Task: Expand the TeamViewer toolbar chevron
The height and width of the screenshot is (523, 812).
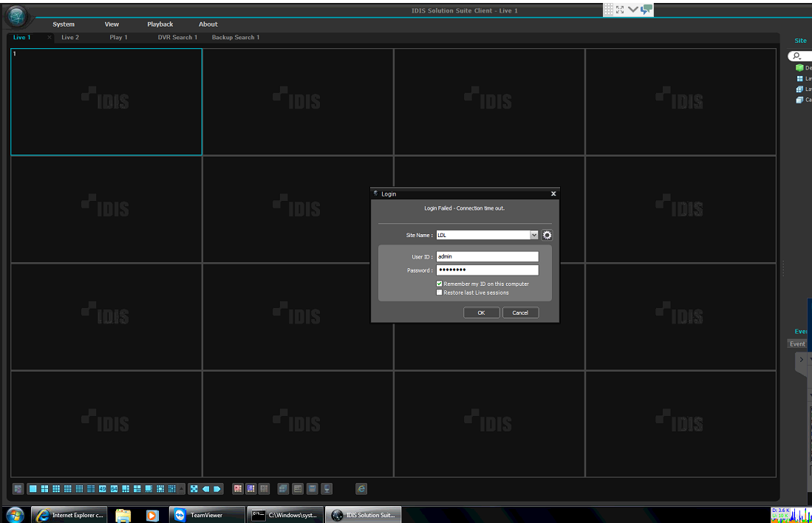Action: (x=632, y=10)
